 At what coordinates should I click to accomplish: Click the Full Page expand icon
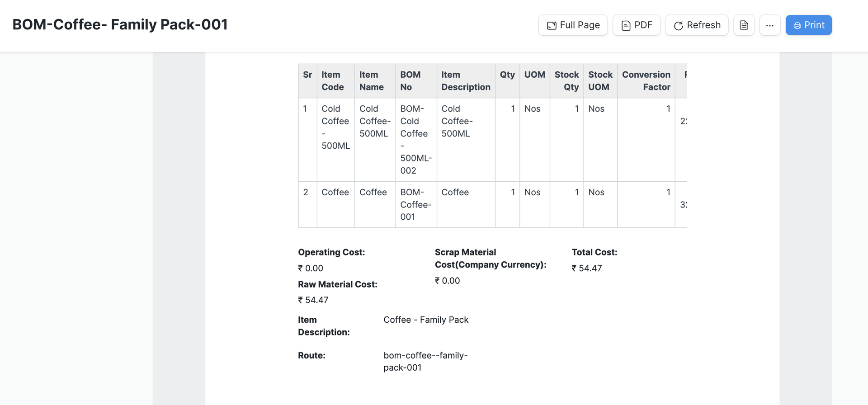(552, 26)
